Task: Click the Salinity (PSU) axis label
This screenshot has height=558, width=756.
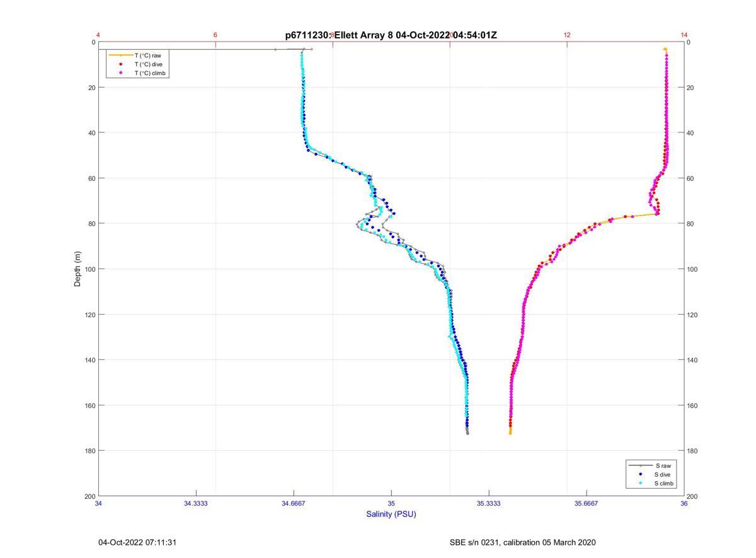Action: (391, 514)
